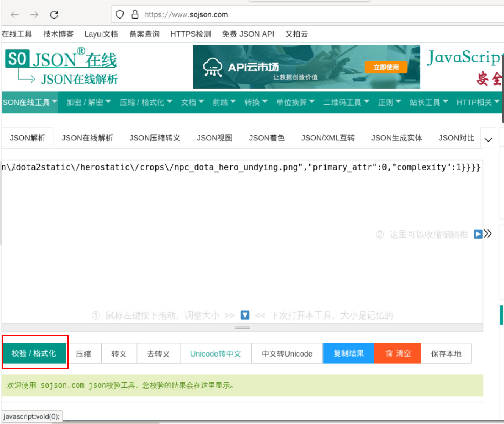
Task: Click the blue play-arrow hint icon
Action: (x=478, y=234)
